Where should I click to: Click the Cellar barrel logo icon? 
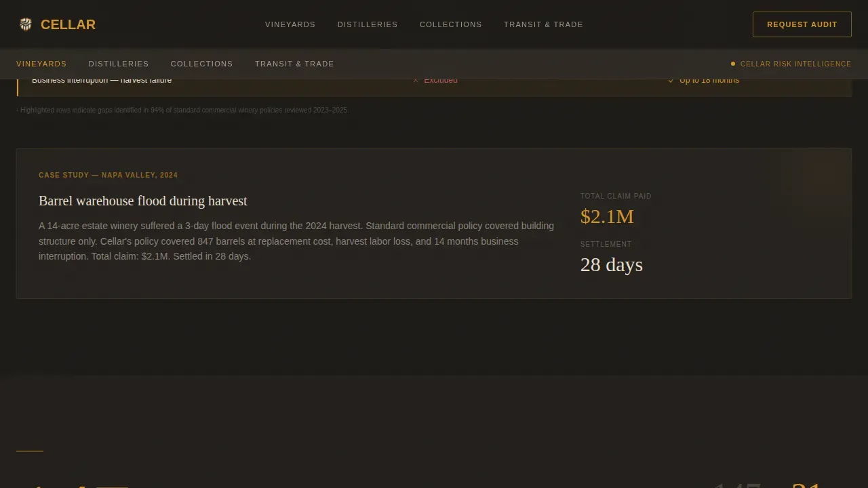[x=26, y=24]
